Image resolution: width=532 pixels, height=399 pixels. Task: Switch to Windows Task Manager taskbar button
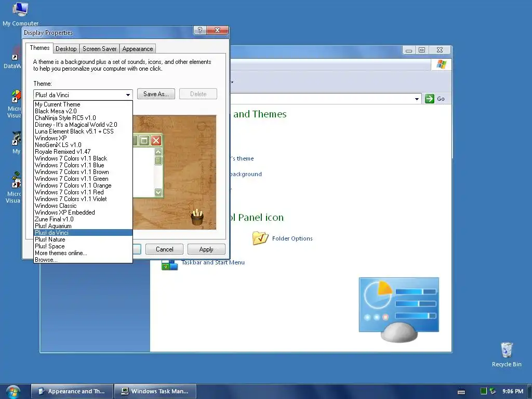pyautogui.click(x=155, y=391)
